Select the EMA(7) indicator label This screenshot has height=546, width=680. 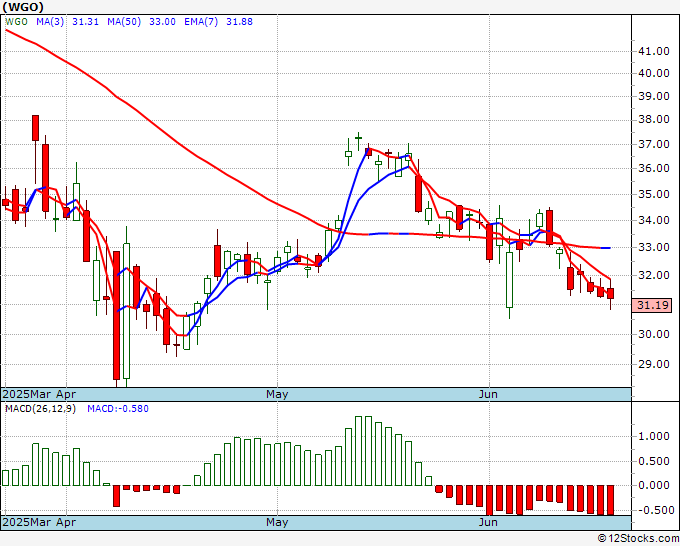pos(201,22)
